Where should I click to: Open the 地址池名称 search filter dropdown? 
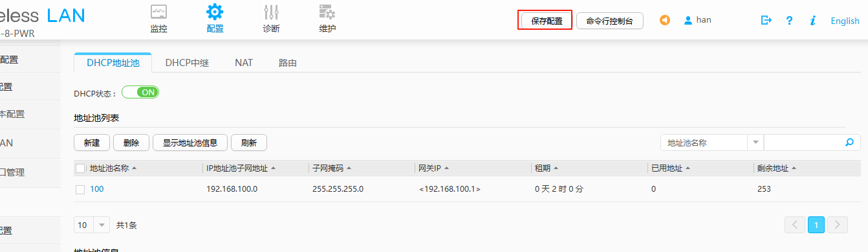[x=712, y=143]
